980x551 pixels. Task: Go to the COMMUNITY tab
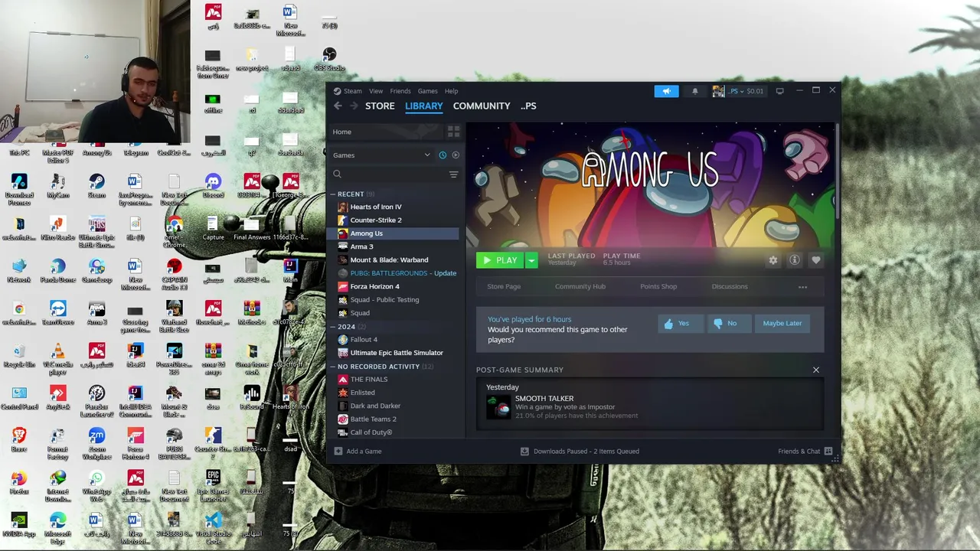click(x=482, y=106)
